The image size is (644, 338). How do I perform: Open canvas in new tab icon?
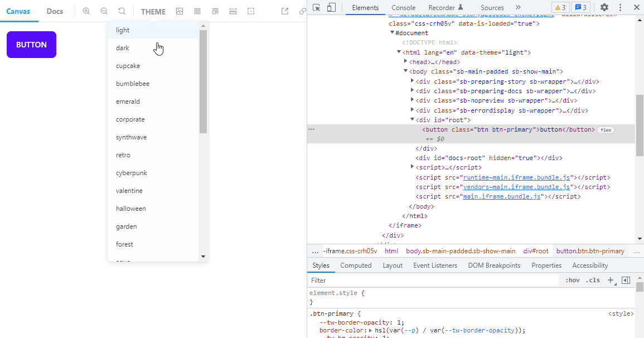tap(284, 12)
